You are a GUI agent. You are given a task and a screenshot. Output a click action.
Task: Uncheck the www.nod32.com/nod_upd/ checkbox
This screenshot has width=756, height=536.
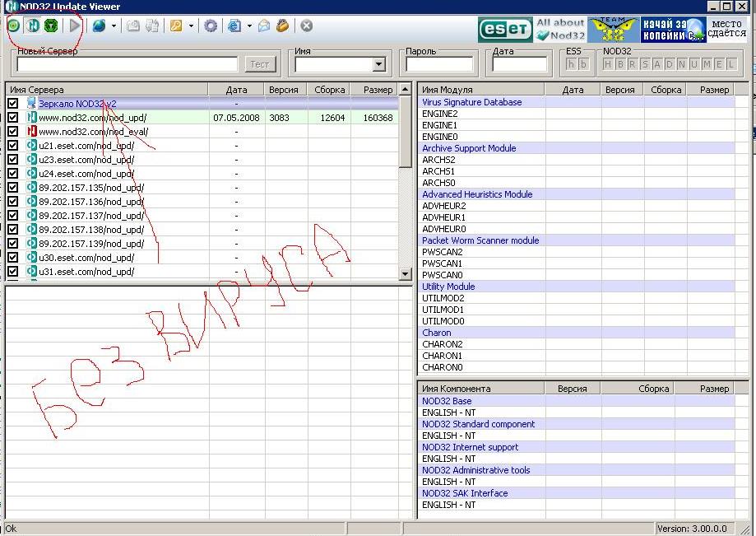(x=13, y=117)
